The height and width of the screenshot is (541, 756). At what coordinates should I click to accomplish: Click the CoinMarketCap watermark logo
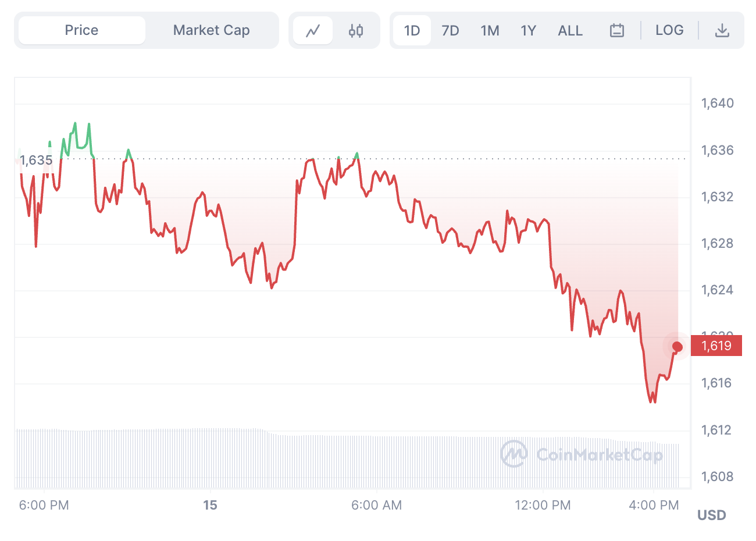[x=582, y=454]
